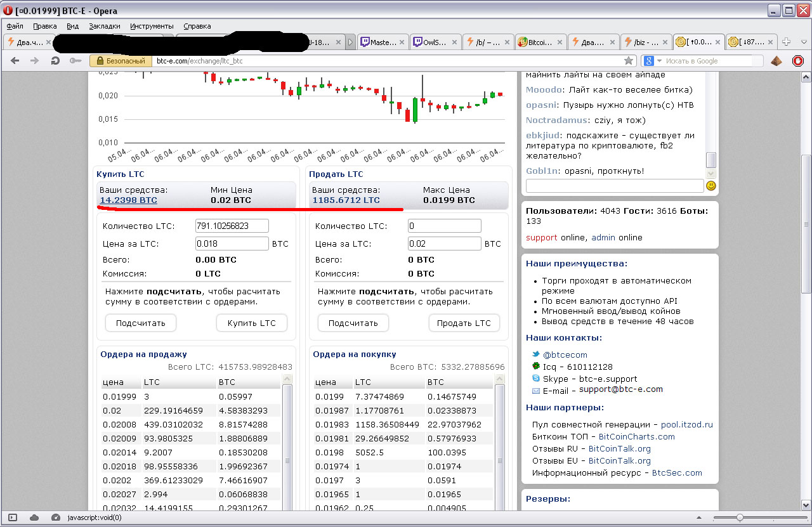The image size is (812, 527).
Task: Click the sell Цена за LTC field
Action: coord(445,244)
